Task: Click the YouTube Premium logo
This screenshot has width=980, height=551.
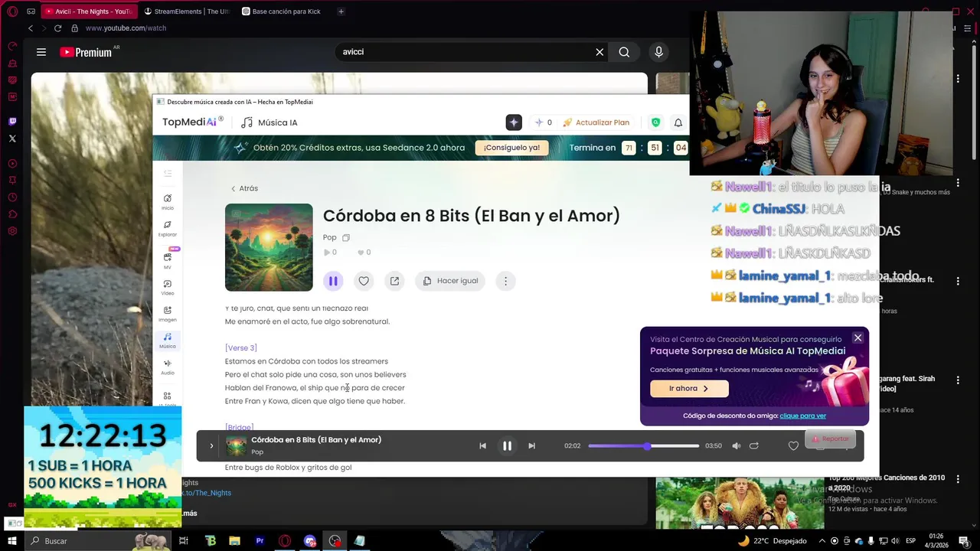Action: click(x=87, y=52)
